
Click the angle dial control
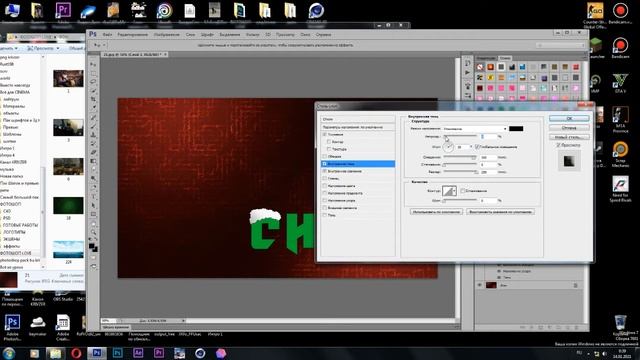(x=448, y=147)
